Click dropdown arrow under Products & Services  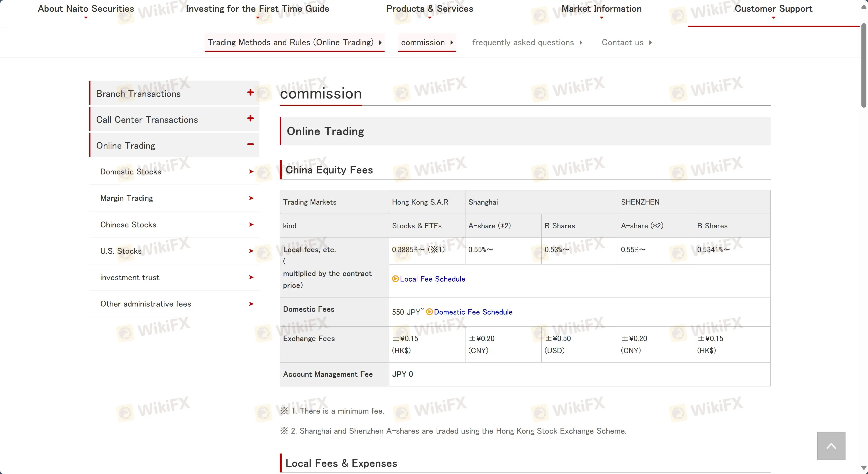pos(430,18)
